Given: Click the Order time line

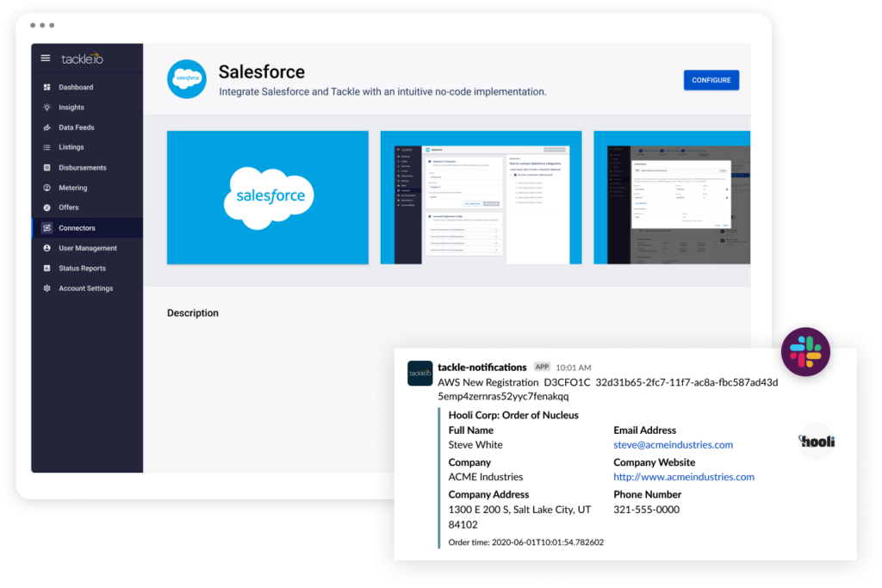Looking at the screenshot, I should click(526, 542).
